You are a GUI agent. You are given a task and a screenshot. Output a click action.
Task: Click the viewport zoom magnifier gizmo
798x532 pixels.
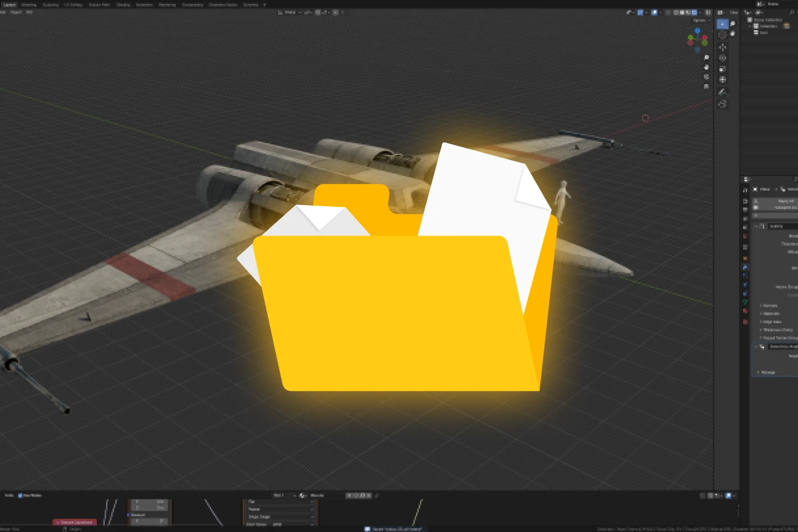[707, 58]
